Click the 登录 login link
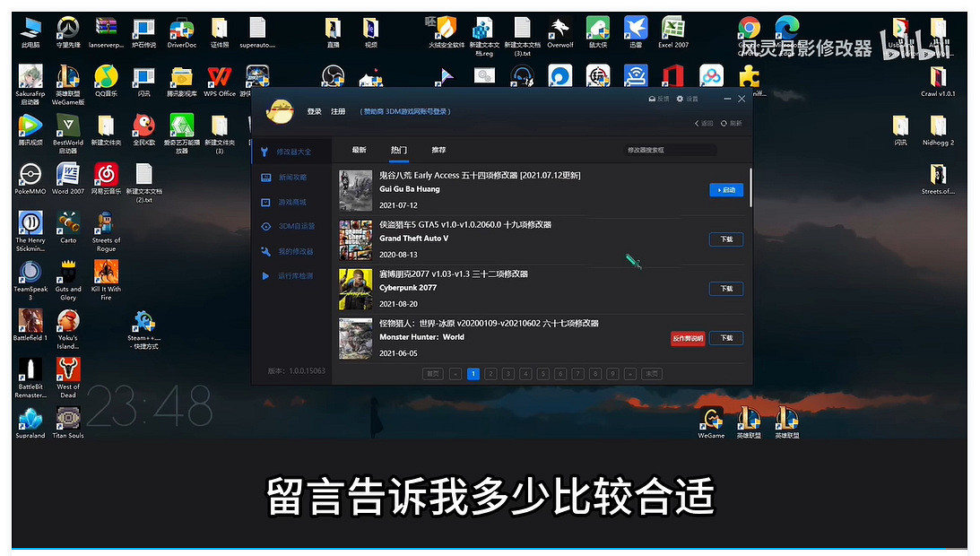 (x=314, y=112)
